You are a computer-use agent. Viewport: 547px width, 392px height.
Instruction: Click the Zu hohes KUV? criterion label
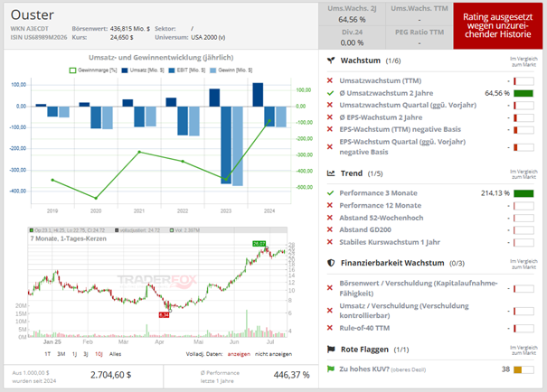pos(364,369)
